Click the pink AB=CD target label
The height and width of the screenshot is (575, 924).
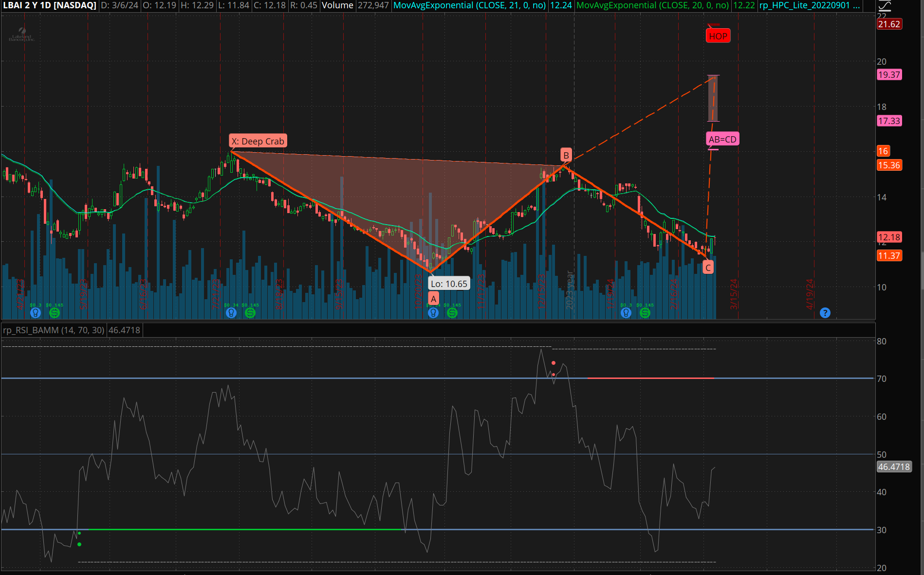722,139
